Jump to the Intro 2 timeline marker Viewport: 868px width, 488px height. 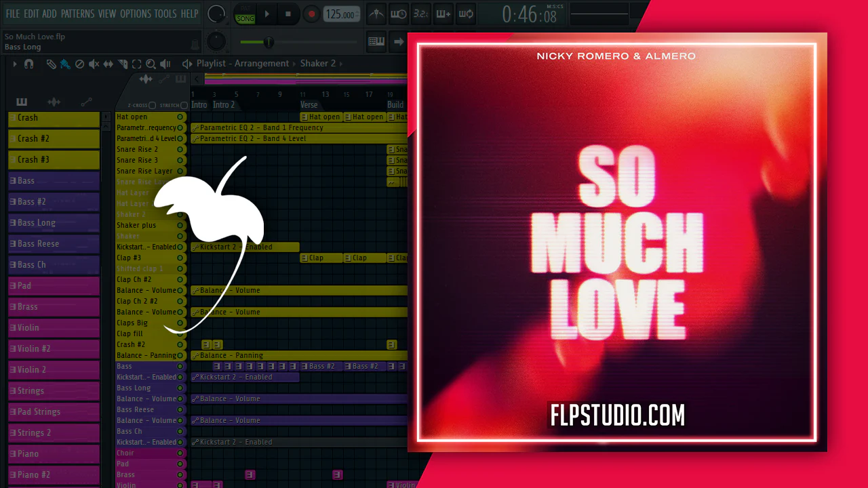(x=224, y=105)
